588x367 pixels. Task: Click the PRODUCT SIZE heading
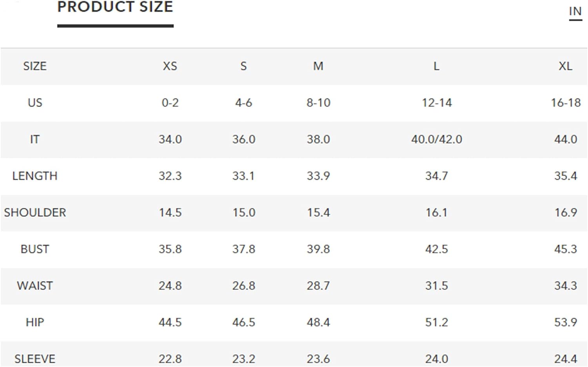point(115,7)
